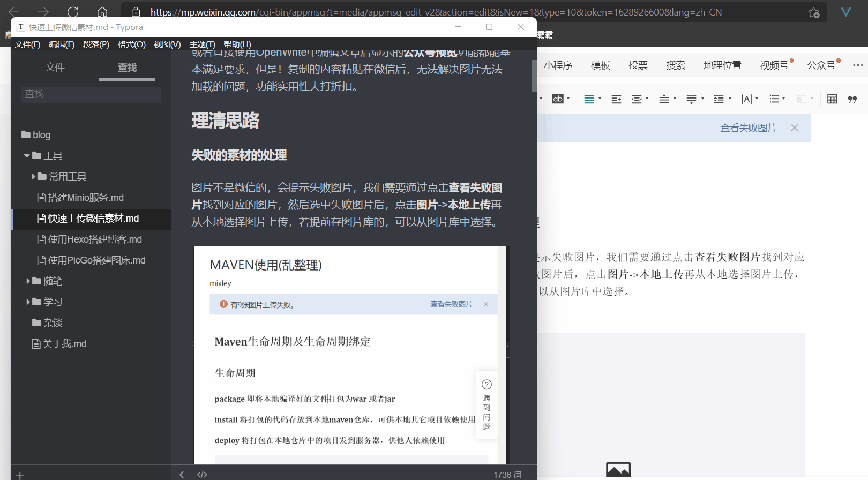
Task: Add page to favorites with star icon
Action: pos(814,12)
